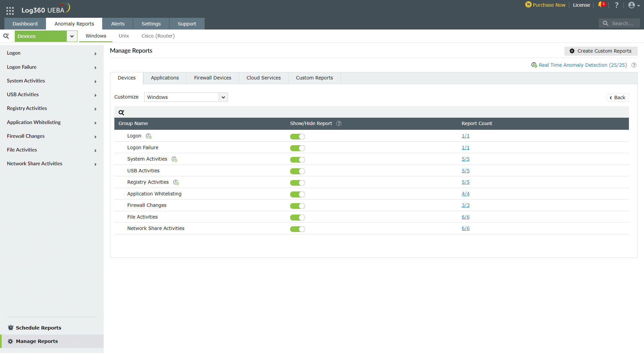This screenshot has width=644, height=353.
Task: Switch to the Cloud Services tab
Action: (x=263, y=78)
